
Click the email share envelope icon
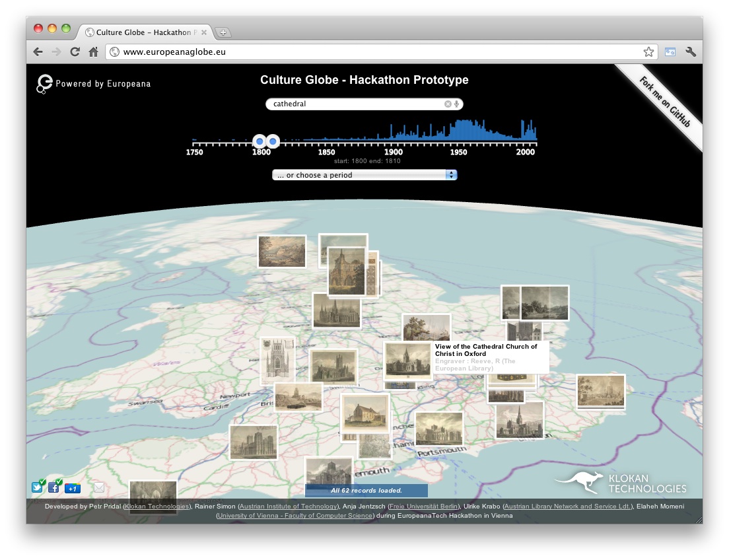pos(99,488)
